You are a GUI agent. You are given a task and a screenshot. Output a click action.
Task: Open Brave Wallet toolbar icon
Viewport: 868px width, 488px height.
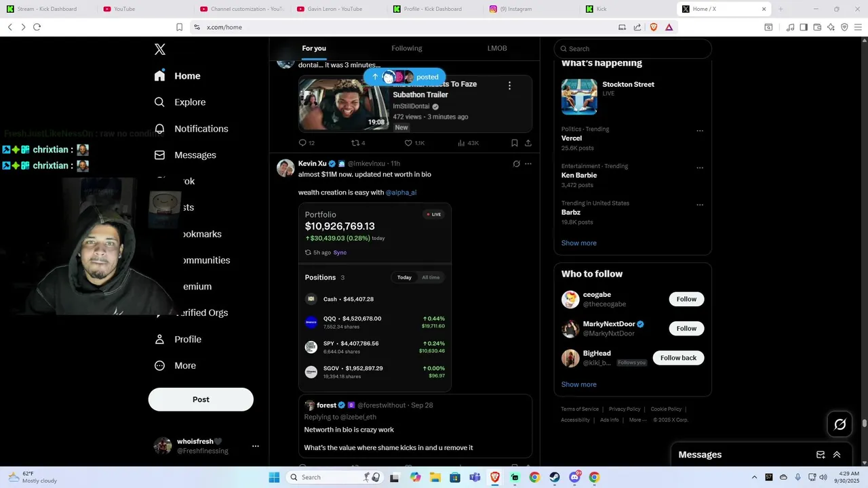pos(817,27)
